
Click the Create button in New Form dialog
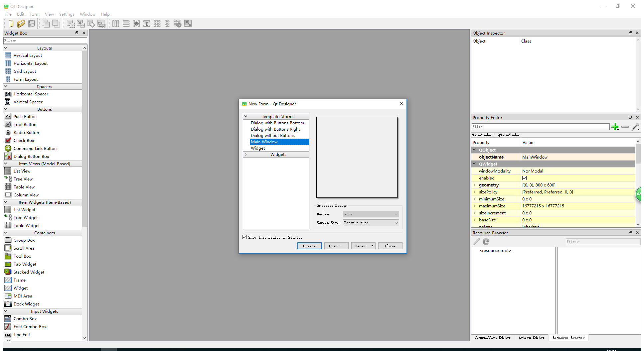click(x=309, y=246)
